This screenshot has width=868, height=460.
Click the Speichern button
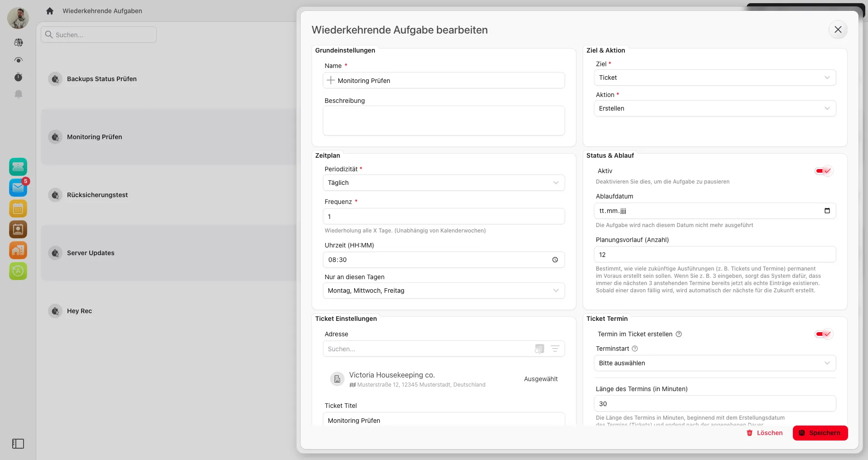point(820,433)
